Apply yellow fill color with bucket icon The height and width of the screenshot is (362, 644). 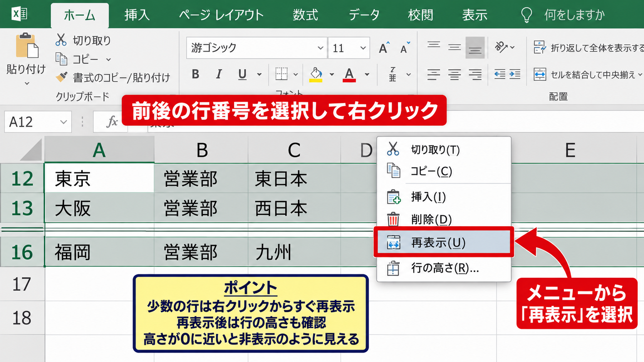[316, 74]
